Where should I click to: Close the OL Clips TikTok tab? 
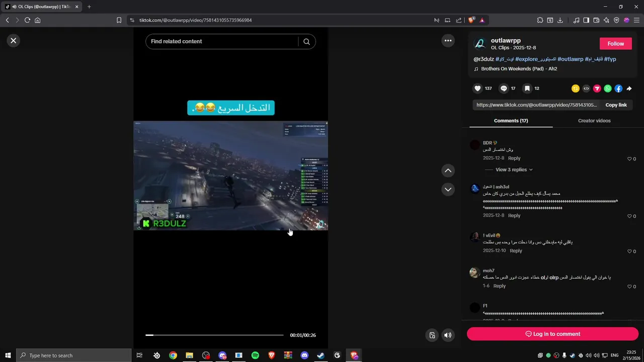(x=76, y=7)
